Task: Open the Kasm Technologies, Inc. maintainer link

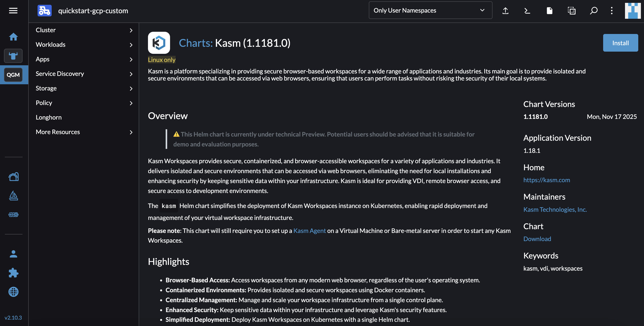Action: pos(555,209)
